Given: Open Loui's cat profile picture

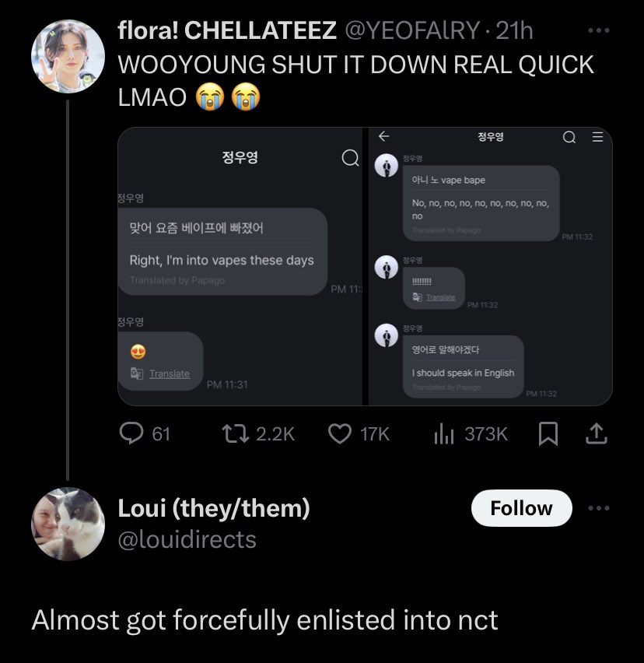Looking at the screenshot, I should coord(68,524).
